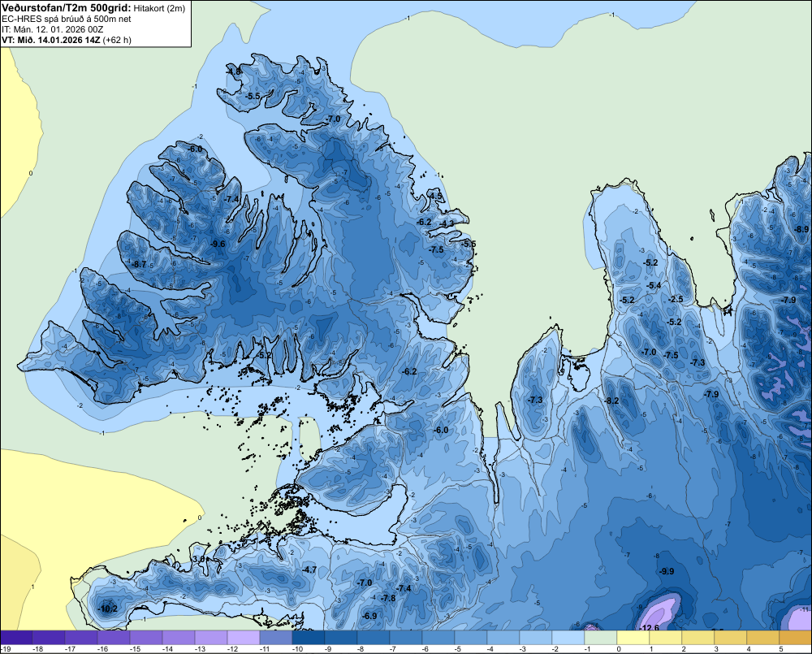Click the -13 label in the color legend
Screen dimensions: 812x654
coord(200,649)
